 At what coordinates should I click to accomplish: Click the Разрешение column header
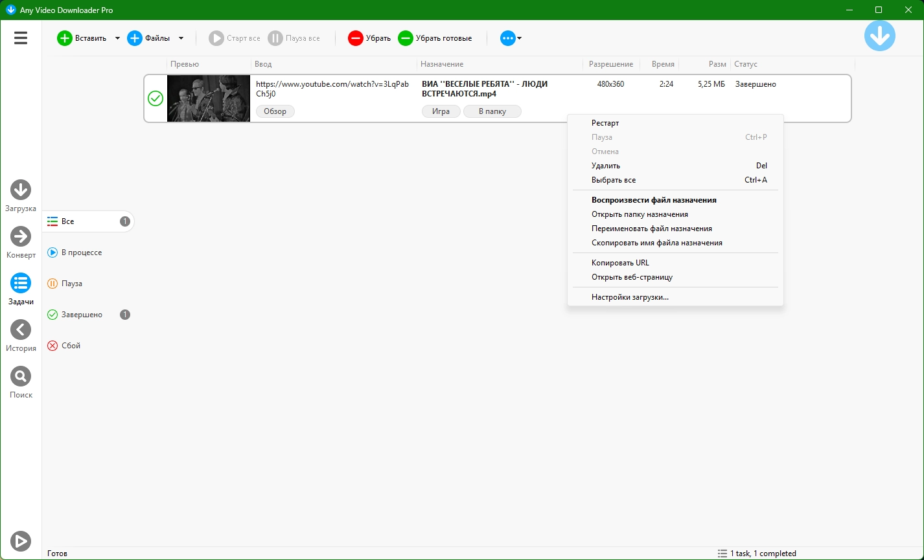611,64
